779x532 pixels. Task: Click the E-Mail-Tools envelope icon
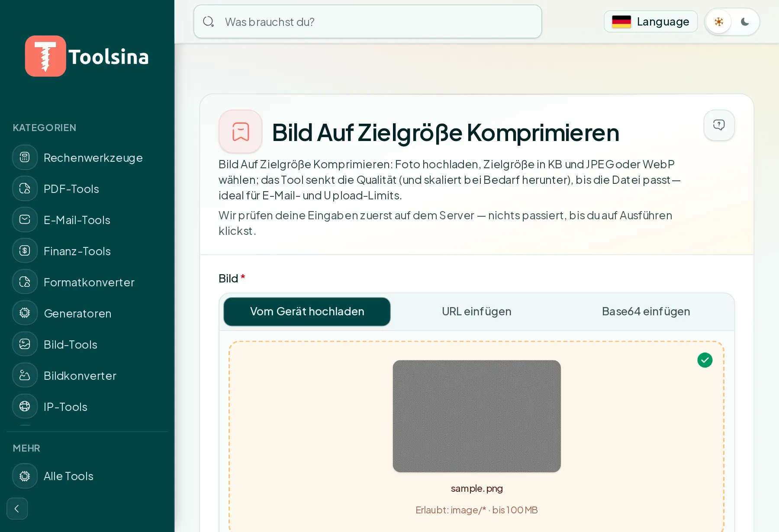pyautogui.click(x=25, y=220)
